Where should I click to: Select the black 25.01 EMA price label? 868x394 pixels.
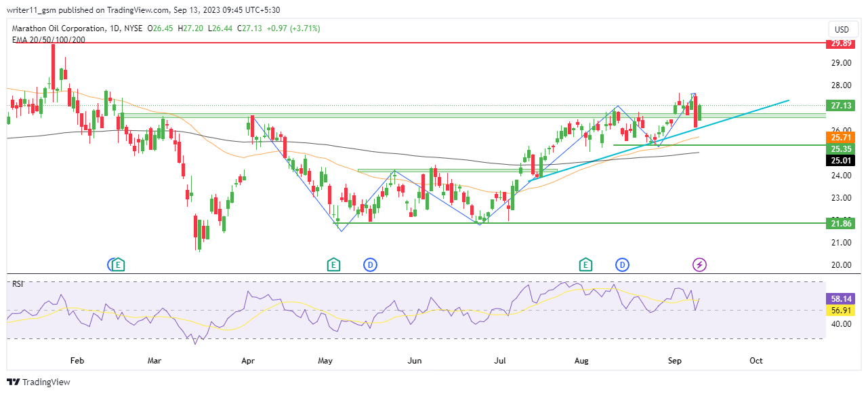click(841, 161)
